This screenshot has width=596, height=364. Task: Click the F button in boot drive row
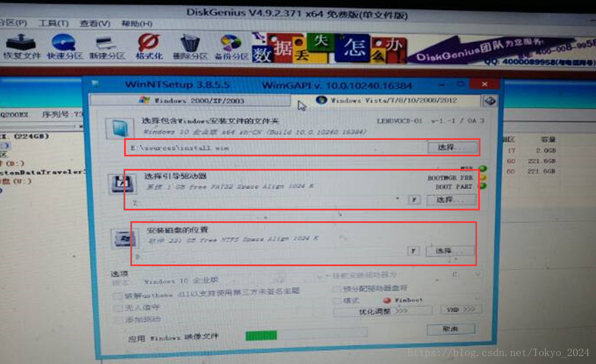point(414,200)
